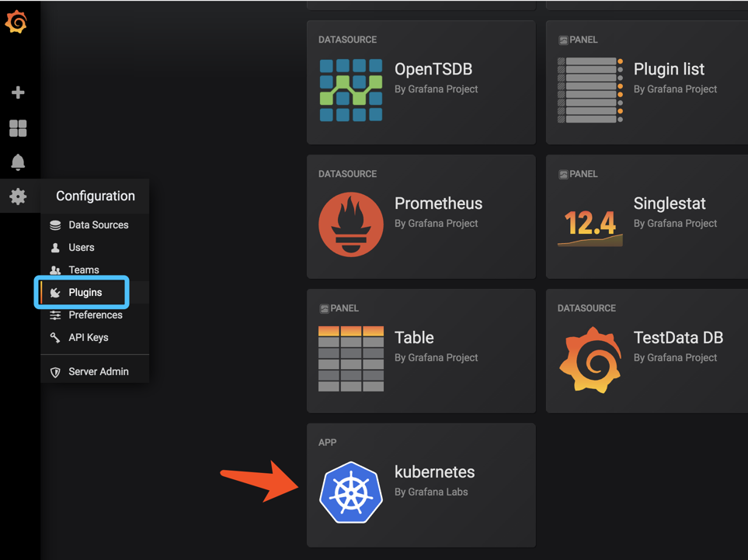Image resolution: width=748 pixels, height=560 pixels.
Task: Open the Dashboards grid icon
Action: tap(18, 128)
